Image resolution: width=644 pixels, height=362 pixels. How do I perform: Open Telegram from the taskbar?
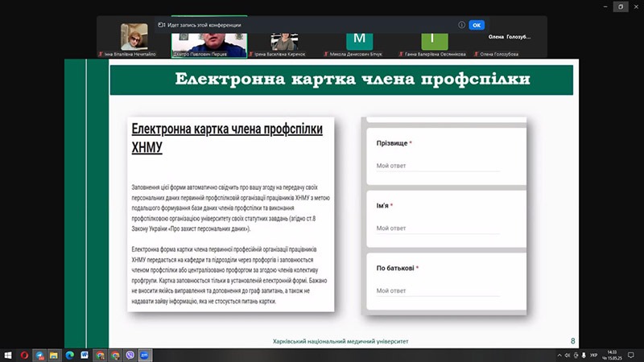39,354
